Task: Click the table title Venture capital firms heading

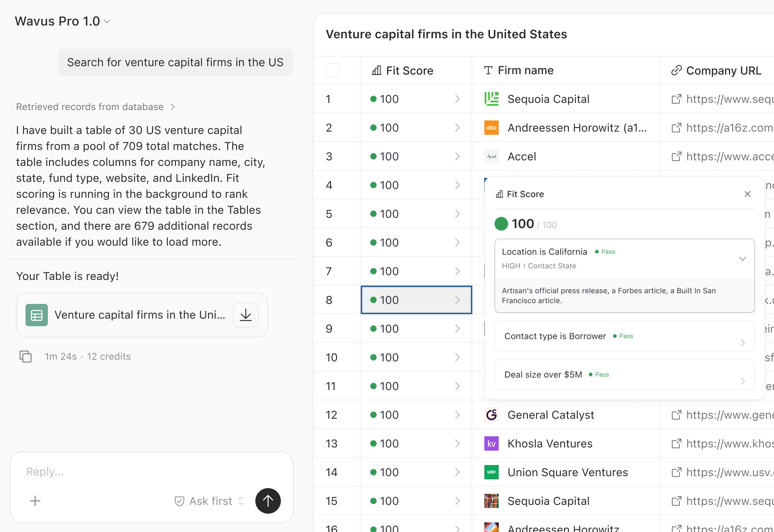Action: tap(446, 34)
